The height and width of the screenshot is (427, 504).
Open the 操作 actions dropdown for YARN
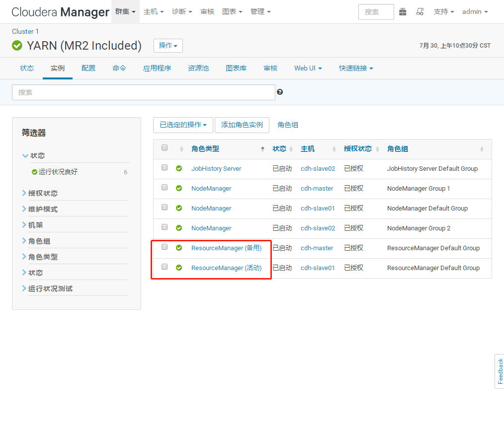tap(168, 46)
